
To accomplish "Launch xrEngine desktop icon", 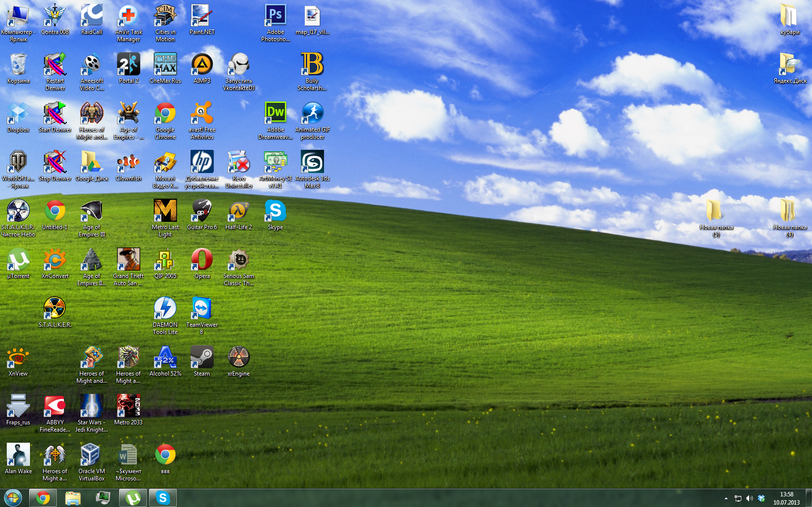I will coord(239,361).
